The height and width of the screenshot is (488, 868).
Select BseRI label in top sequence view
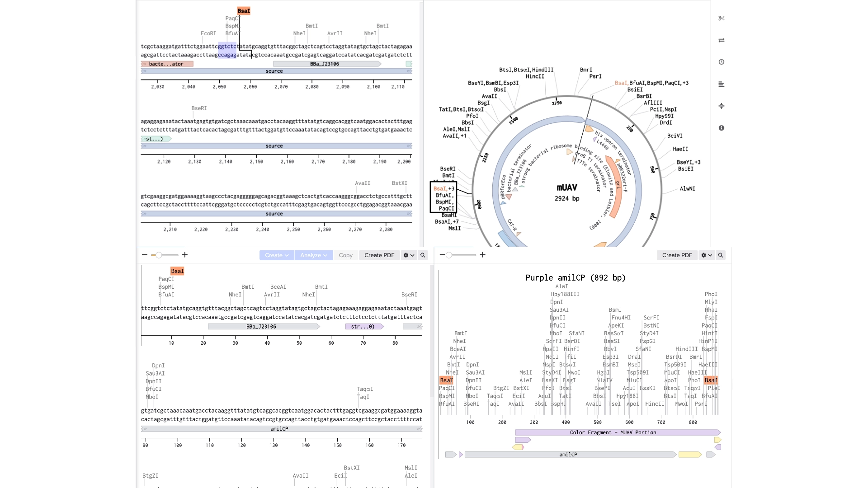199,108
